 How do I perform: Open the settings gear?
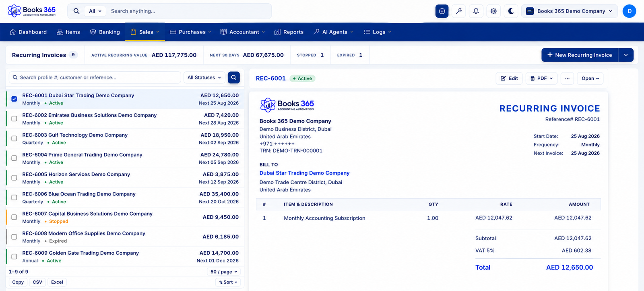493,11
